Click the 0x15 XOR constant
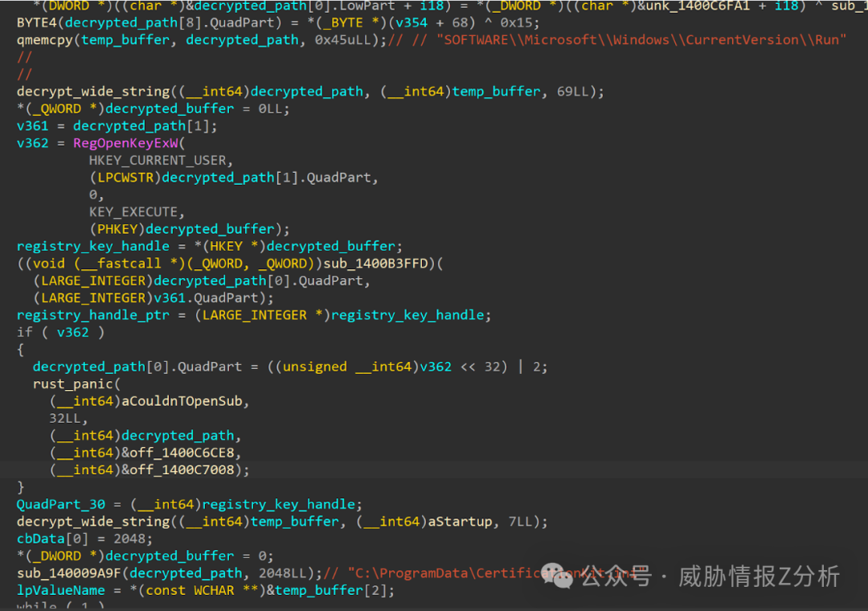This screenshot has width=868, height=611. tap(516, 23)
